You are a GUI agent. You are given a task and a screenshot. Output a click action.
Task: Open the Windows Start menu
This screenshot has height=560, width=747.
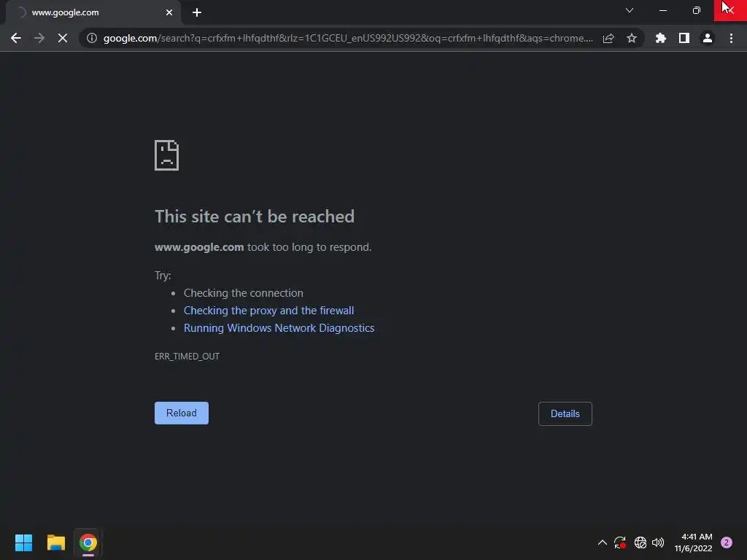click(24, 542)
